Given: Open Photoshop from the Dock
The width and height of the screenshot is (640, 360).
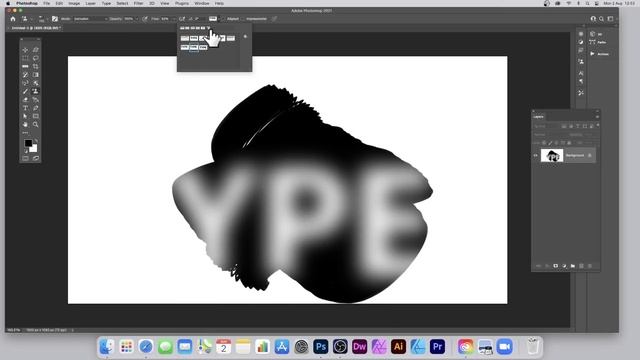Looking at the screenshot, I should pos(321,347).
